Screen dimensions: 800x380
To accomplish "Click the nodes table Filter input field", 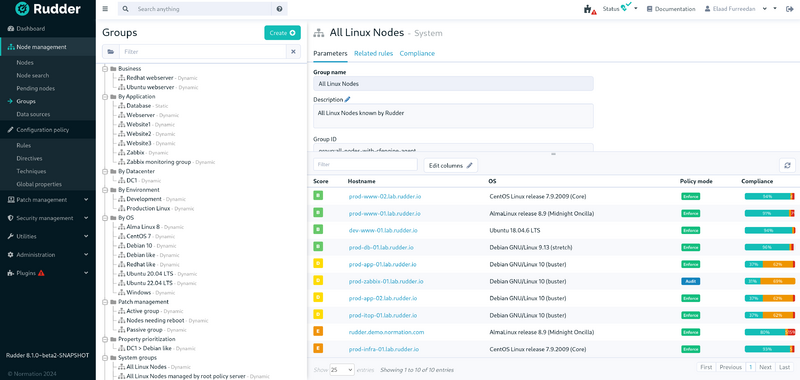I will [x=366, y=165].
